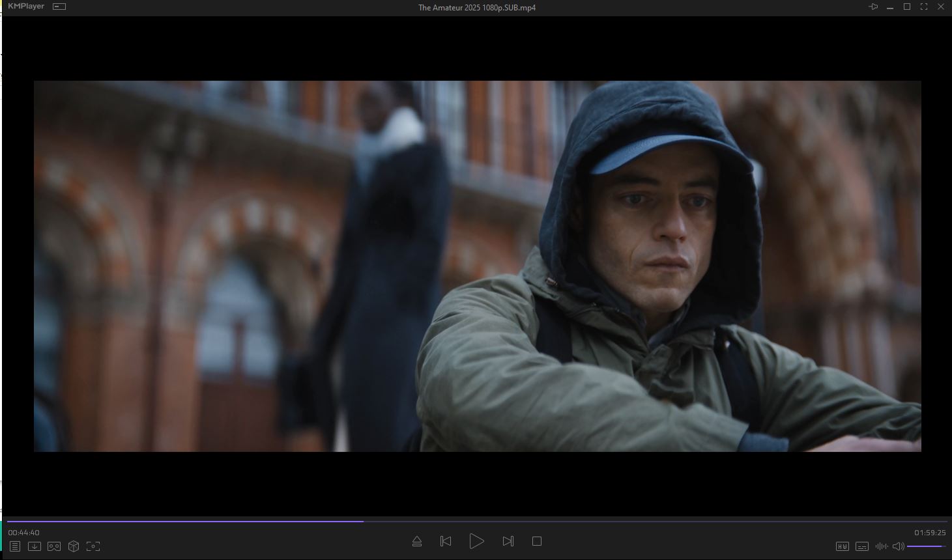The height and width of the screenshot is (560, 952).
Task: Switch to compact mode next to KMPlayer
Action: tap(59, 7)
